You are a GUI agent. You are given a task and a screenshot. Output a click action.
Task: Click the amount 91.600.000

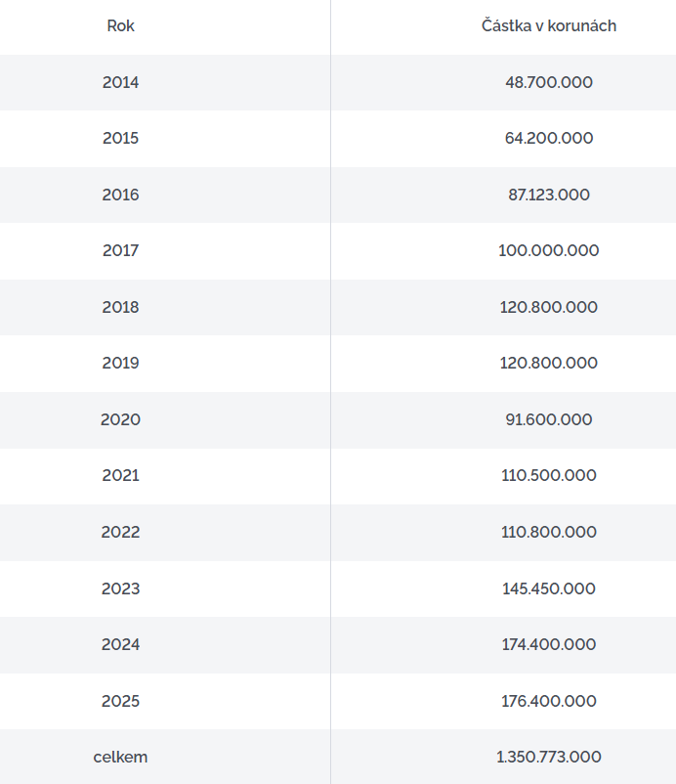(549, 419)
